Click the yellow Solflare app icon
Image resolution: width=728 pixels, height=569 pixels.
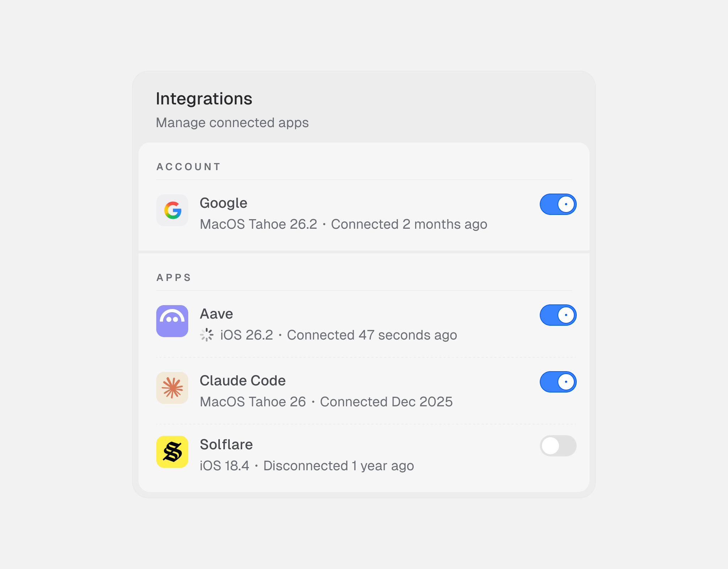click(172, 452)
